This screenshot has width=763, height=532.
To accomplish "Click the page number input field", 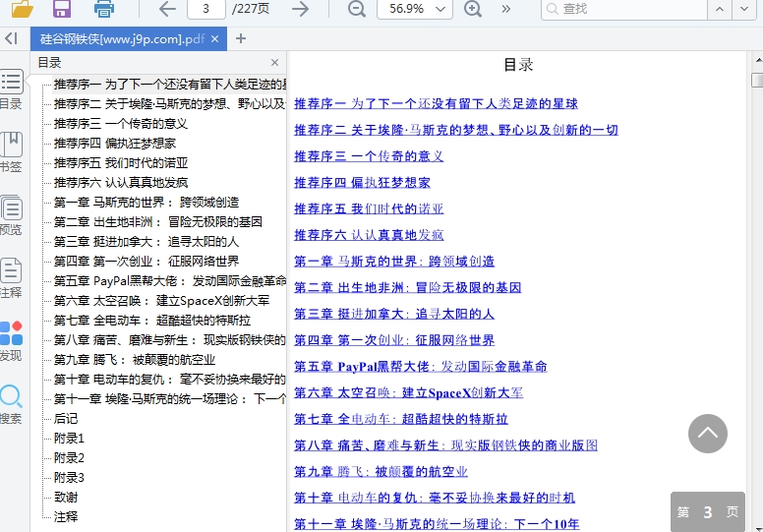I will click(206, 9).
